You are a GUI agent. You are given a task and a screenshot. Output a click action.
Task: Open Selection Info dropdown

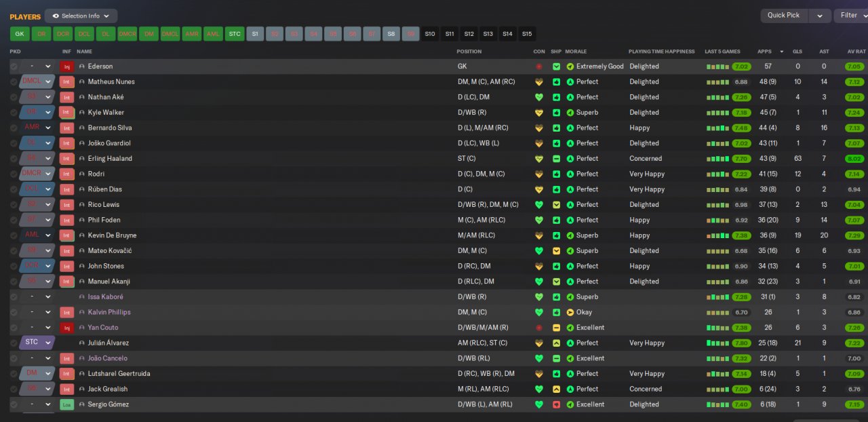pyautogui.click(x=81, y=16)
